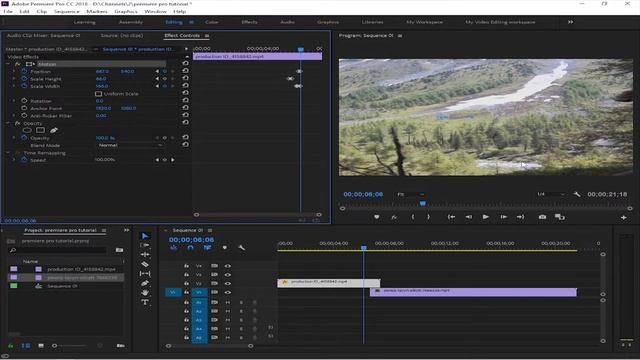Image resolution: width=640 pixels, height=360 pixels.
Task: Go to Out point in Program monitor
Action: coord(520,217)
